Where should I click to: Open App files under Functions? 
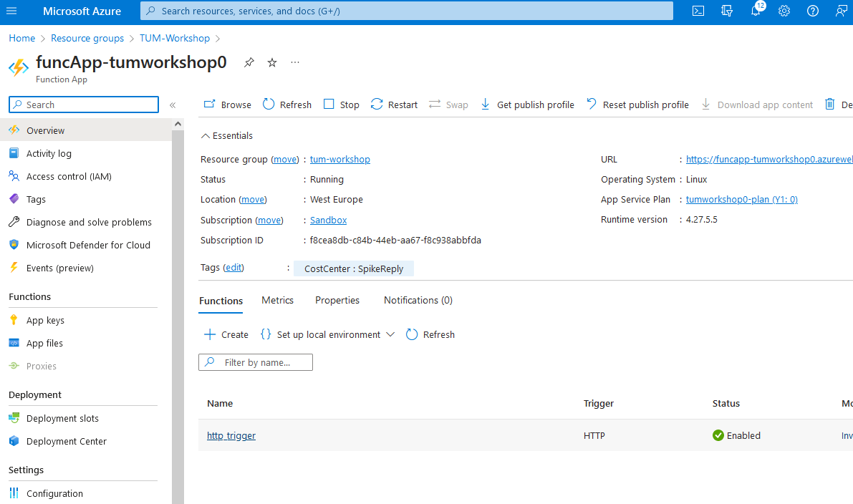[86, 343]
